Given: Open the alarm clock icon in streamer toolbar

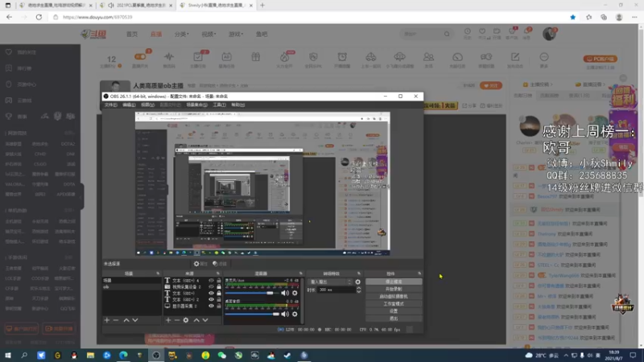Looking at the screenshot, I should (342, 57).
